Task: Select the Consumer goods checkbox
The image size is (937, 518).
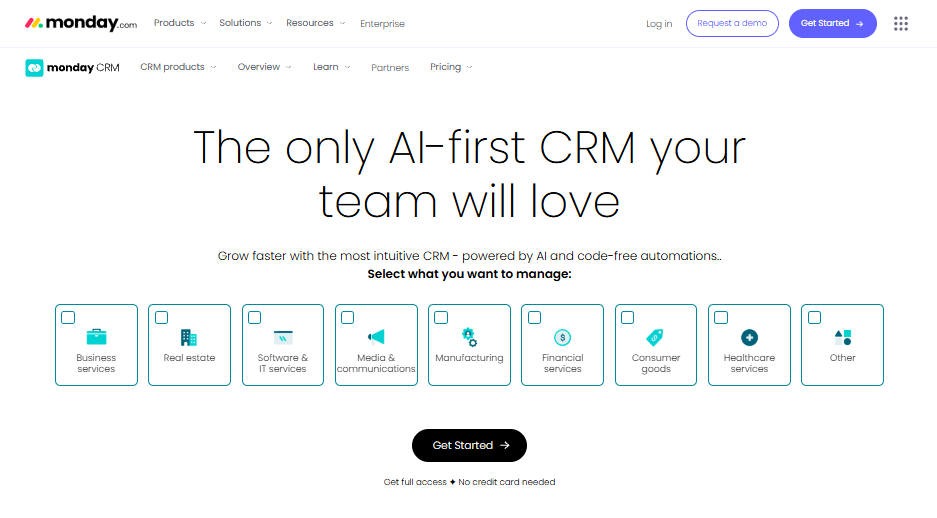Action: [627, 317]
